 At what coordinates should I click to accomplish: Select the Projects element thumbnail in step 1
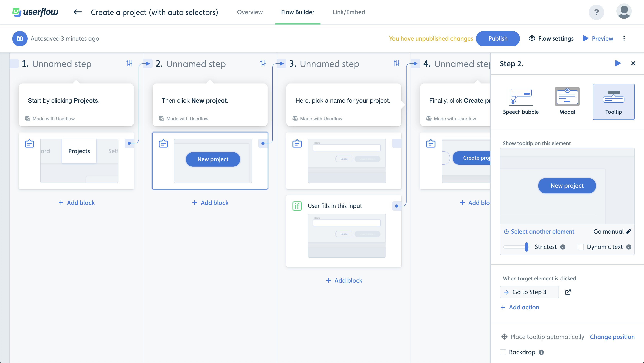pyautogui.click(x=79, y=161)
